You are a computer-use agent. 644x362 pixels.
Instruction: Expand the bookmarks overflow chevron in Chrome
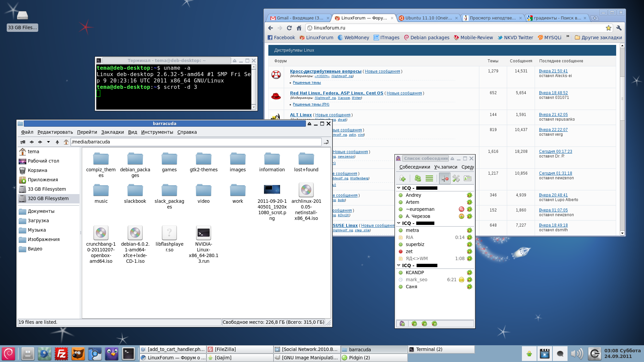pos(568,37)
